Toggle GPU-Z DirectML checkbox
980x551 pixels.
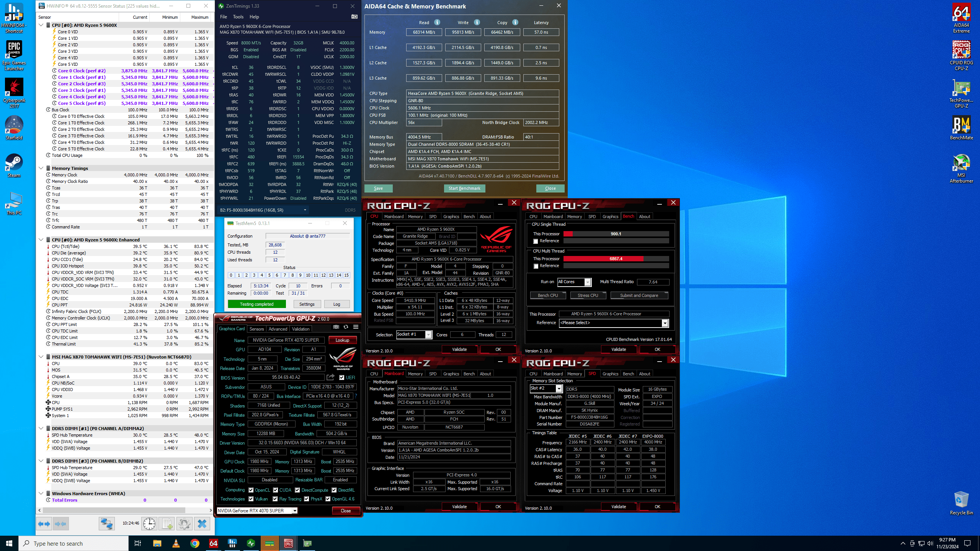click(334, 490)
